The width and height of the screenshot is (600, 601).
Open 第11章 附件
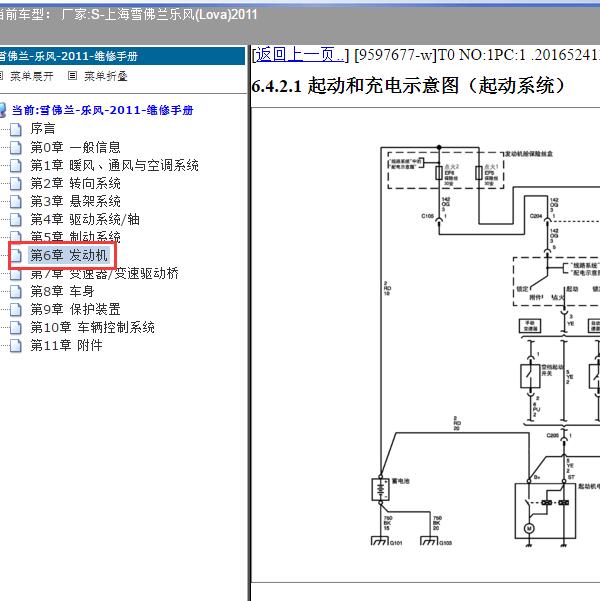67,345
